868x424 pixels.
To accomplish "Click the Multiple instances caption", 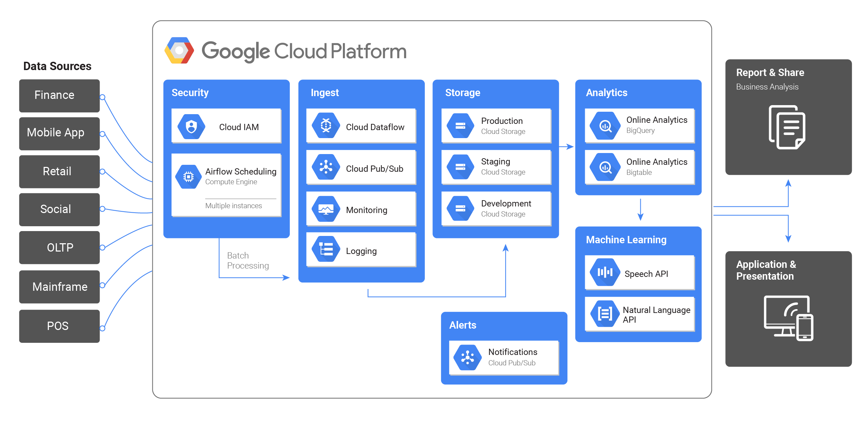I will pyautogui.click(x=234, y=206).
